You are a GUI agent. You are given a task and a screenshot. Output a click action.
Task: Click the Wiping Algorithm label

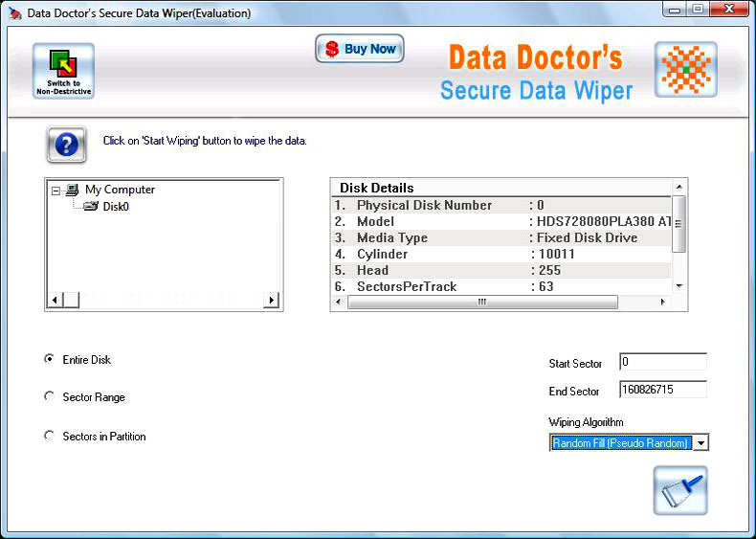coord(586,422)
